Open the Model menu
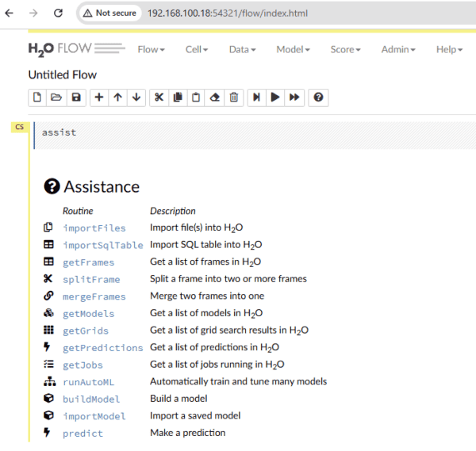This screenshot has height=451, width=476. click(x=293, y=49)
